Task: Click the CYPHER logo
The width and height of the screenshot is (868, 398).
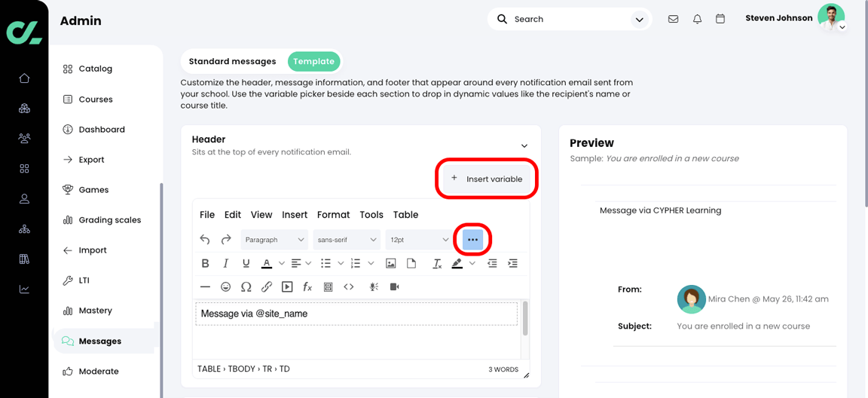Action: pyautogui.click(x=24, y=32)
